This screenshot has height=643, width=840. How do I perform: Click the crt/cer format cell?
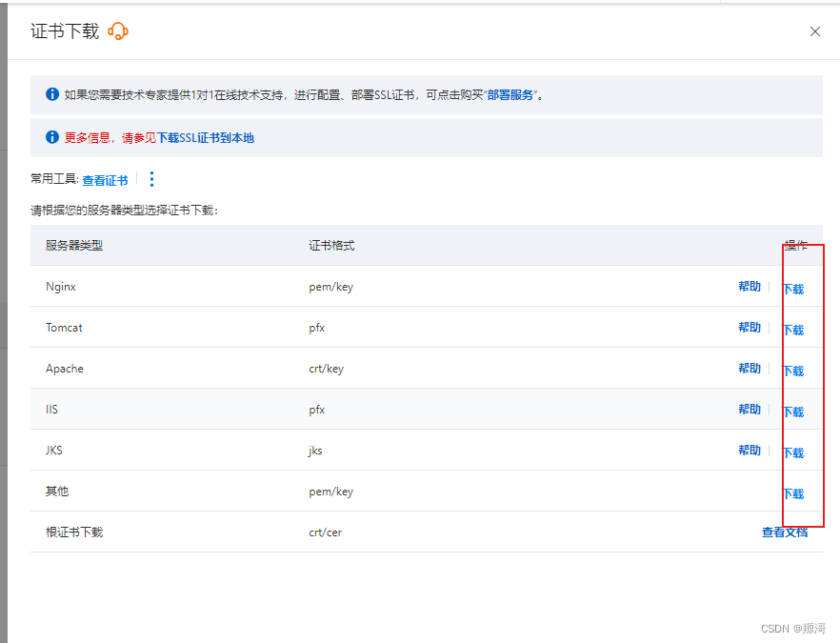pyautogui.click(x=325, y=532)
